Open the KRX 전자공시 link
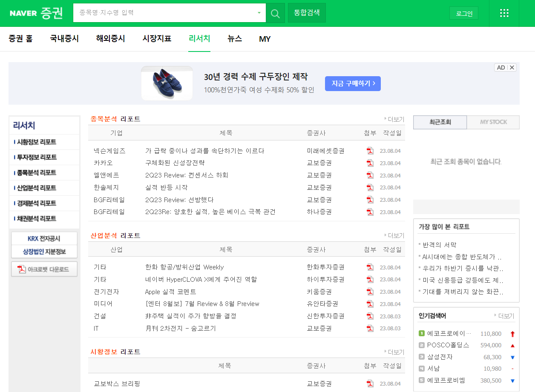535x392 pixels. point(44,238)
